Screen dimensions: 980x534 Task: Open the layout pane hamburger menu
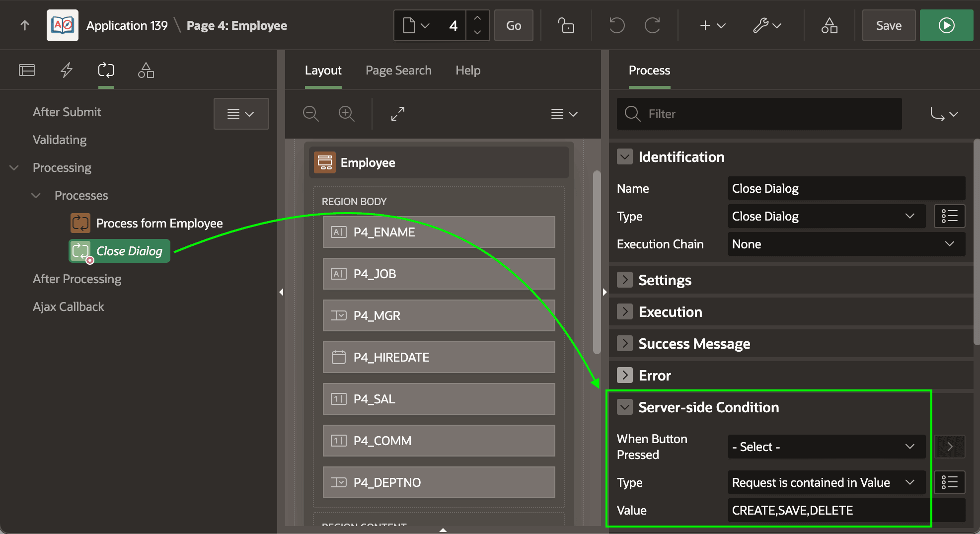point(564,114)
